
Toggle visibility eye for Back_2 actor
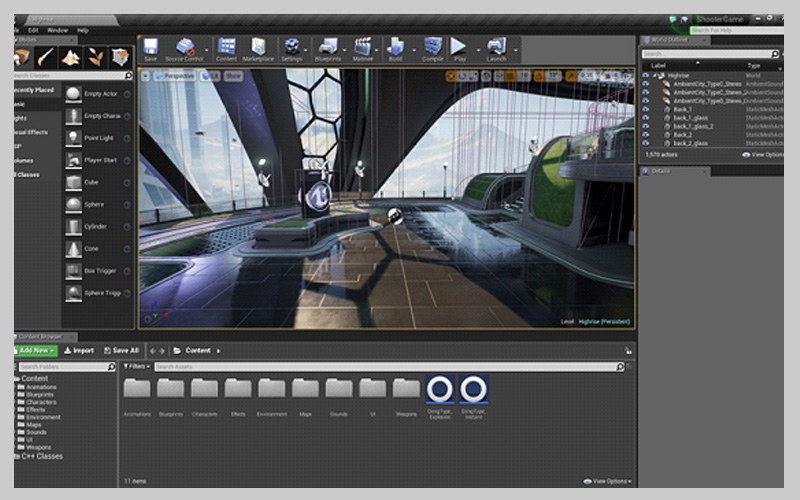tap(645, 135)
